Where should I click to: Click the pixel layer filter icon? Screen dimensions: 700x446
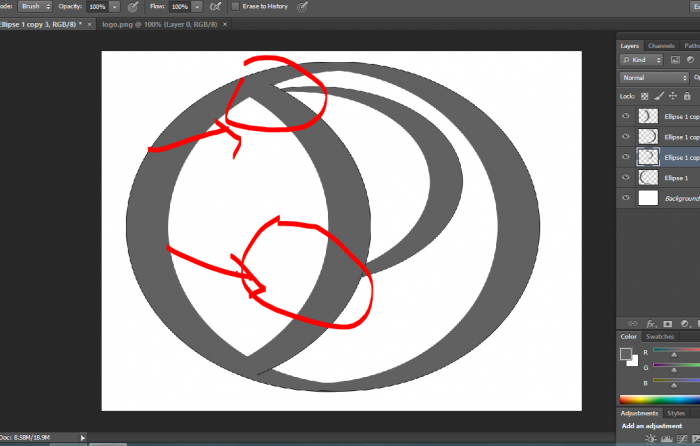[675, 60]
